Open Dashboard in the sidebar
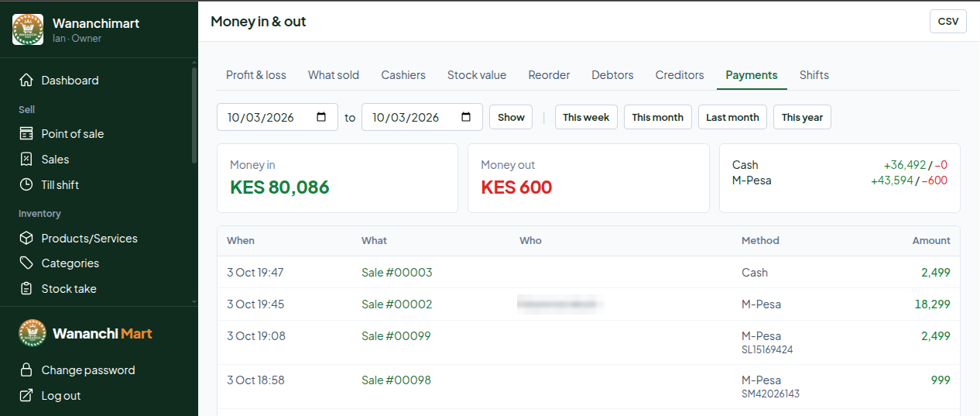The height and width of the screenshot is (416, 980). 70,81
